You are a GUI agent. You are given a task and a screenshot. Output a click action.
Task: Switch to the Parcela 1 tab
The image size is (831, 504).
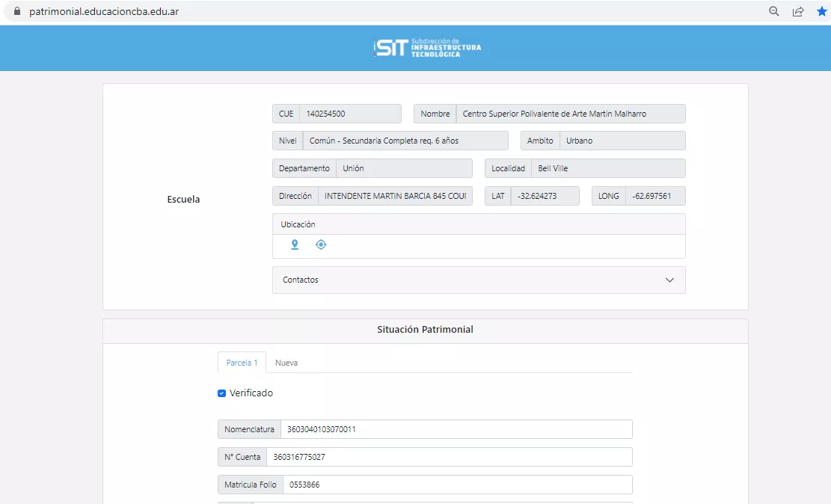point(242,363)
